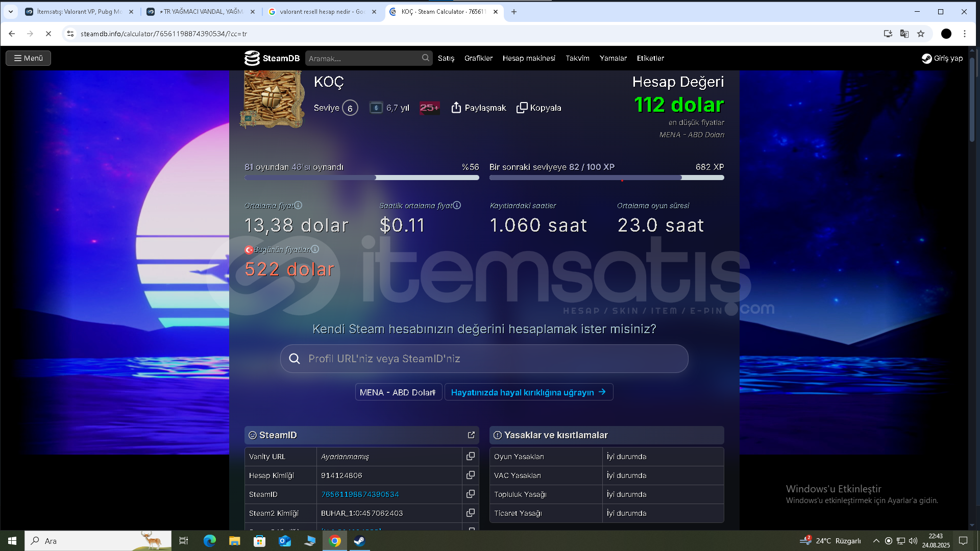Click the Seviye 6 level badge
980x551 pixels.
tap(350, 108)
